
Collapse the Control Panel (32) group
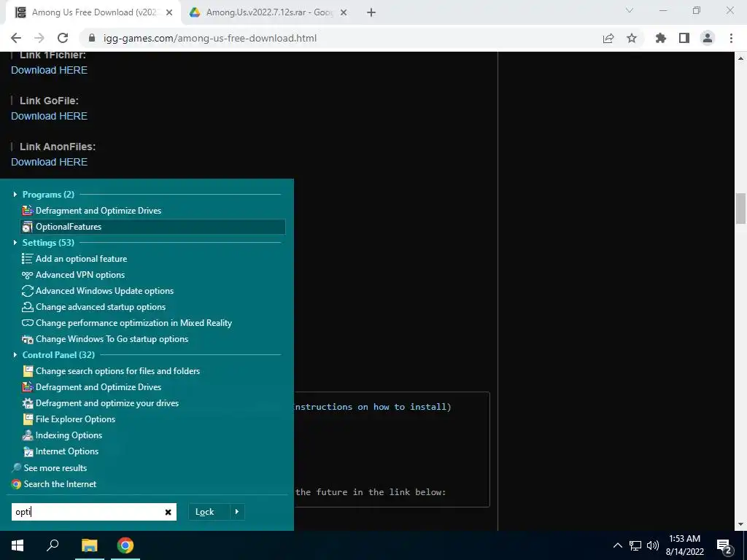15,355
